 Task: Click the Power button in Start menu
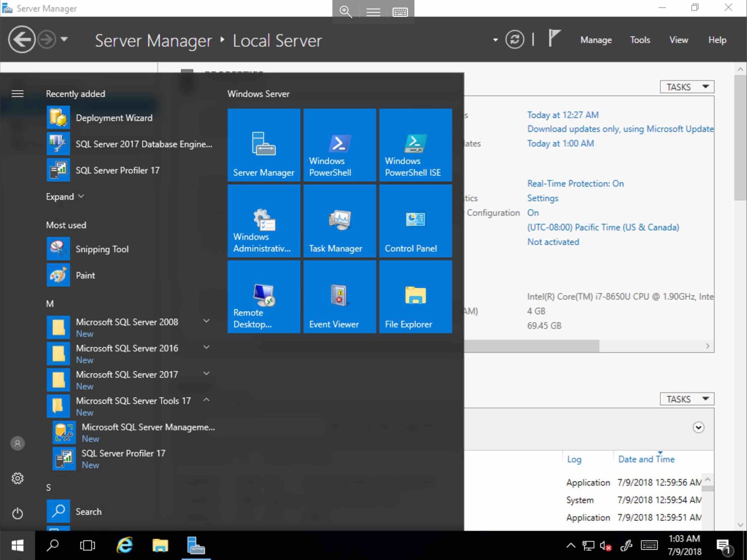(18, 513)
